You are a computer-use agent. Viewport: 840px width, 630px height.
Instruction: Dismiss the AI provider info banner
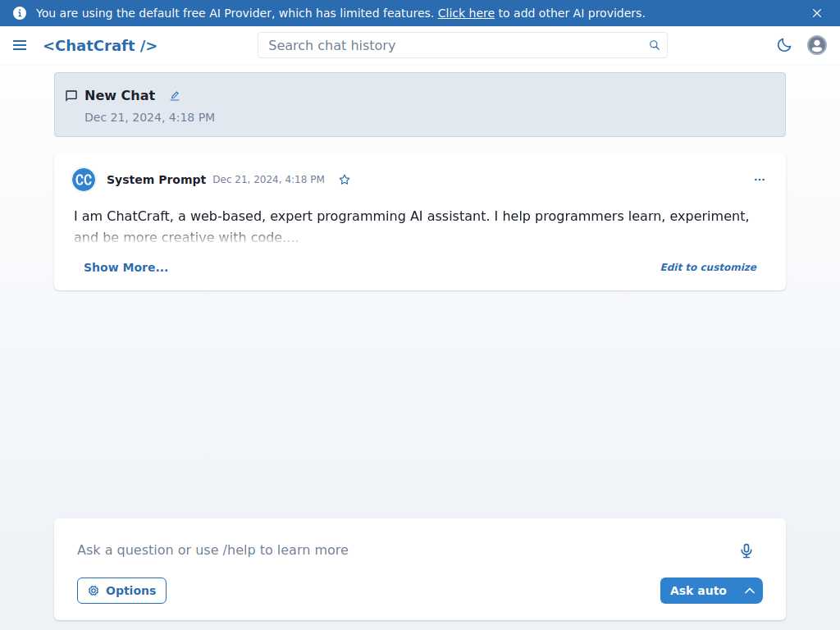pyautogui.click(x=816, y=13)
